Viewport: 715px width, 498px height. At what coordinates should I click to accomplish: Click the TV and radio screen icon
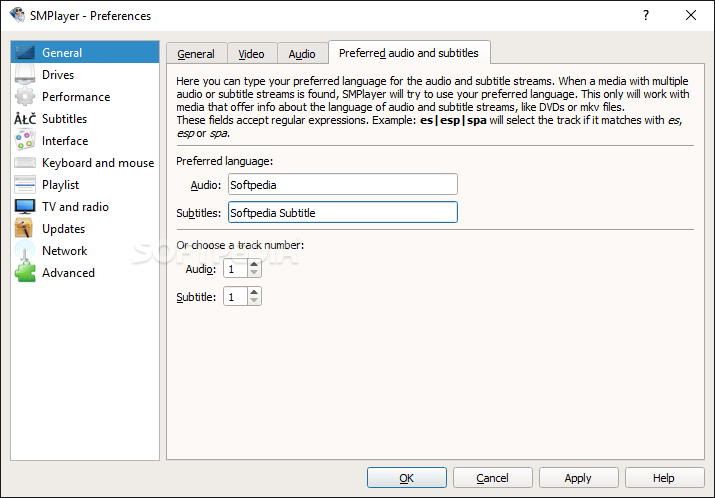[25, 207]
